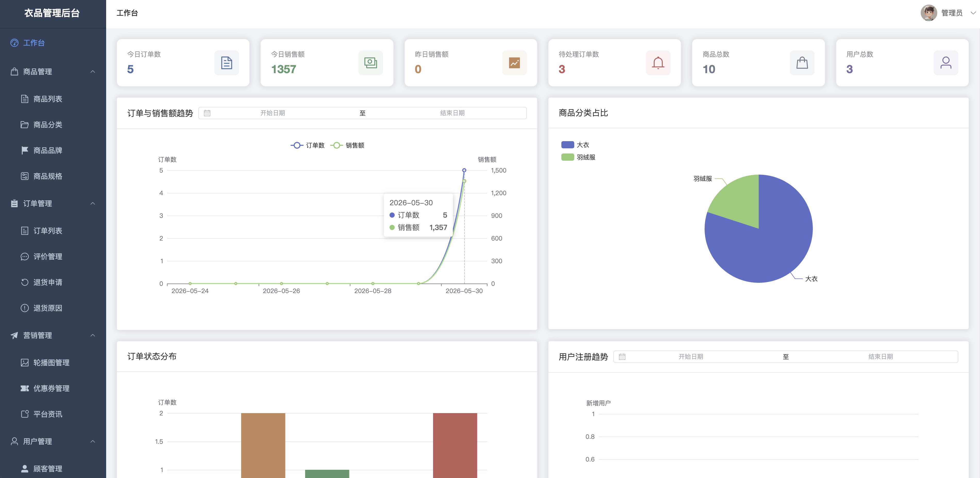This screenshot has height=478, width=980.
Task: Click the brown bar in 订单状态分布 chart
Action: pos(263,445)
